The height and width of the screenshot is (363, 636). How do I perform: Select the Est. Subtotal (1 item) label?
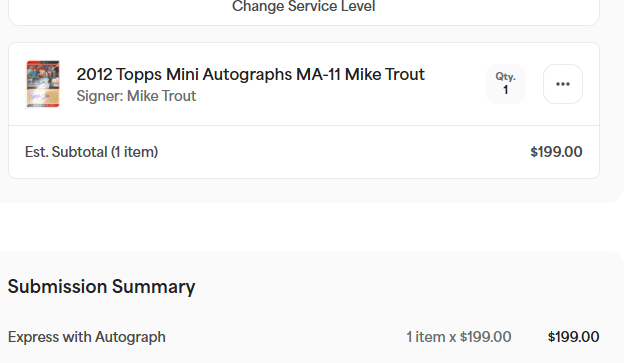[91, 152]
